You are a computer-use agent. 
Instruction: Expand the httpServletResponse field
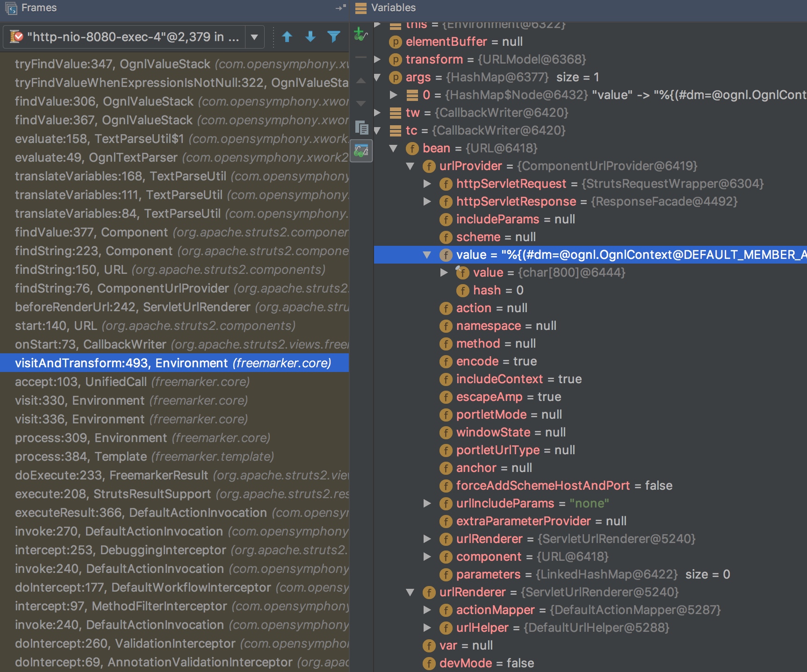coord(427,201)
